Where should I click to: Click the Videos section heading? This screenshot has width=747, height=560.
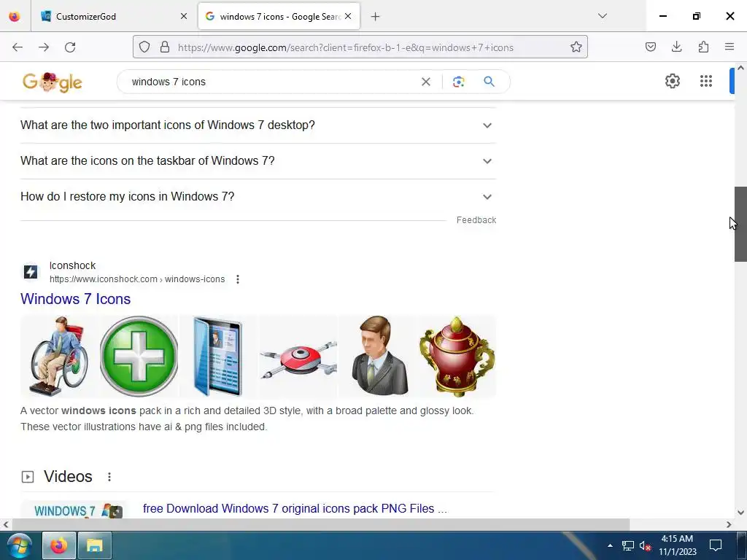pos(68,477)
